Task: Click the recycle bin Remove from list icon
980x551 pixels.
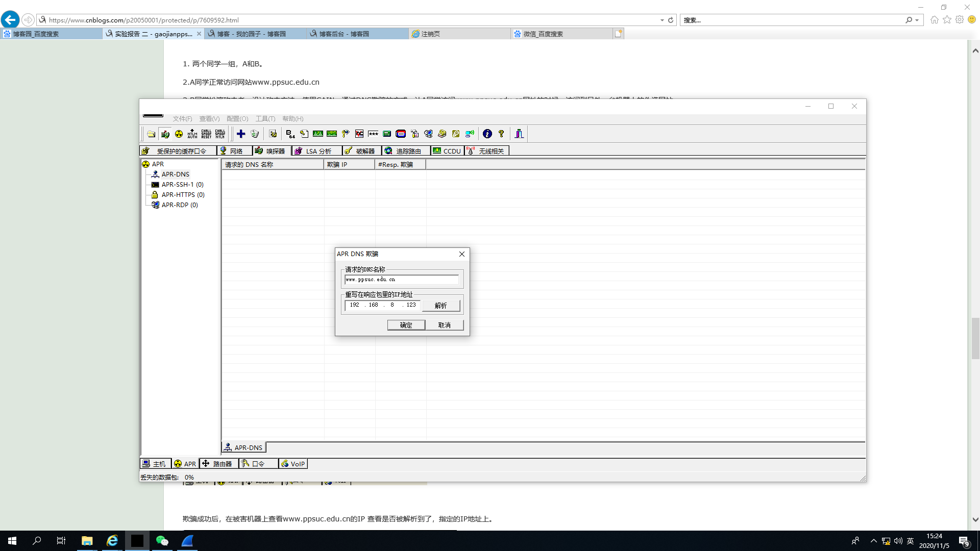Action: (255, 134)
